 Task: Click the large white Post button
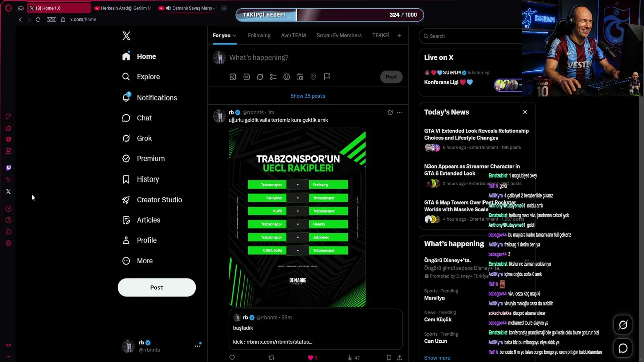coord(156,287)
